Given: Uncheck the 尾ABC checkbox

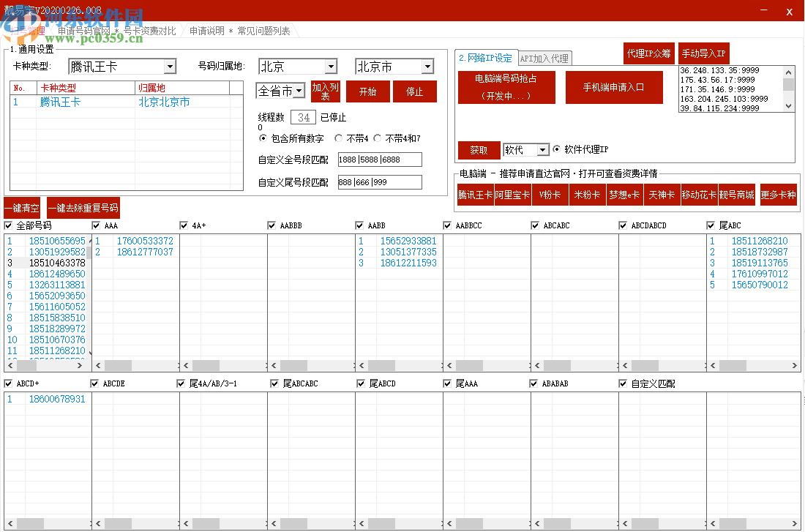Looking at the screenshot, I should [x=711, y=225].
